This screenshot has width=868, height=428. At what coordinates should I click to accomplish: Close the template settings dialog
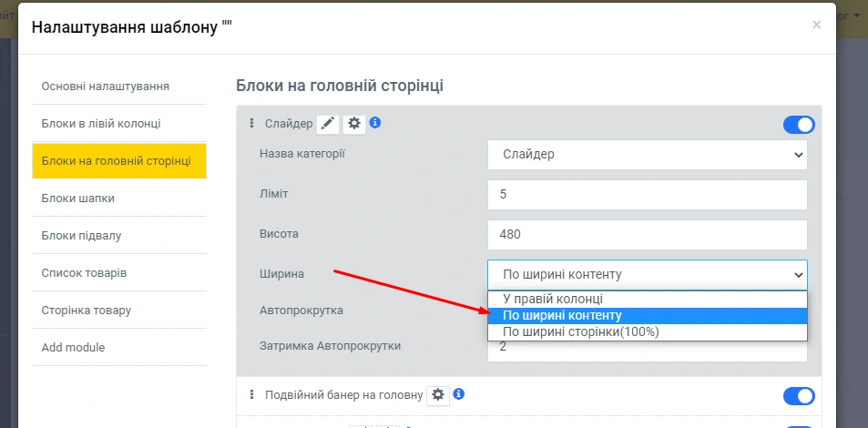816,25
